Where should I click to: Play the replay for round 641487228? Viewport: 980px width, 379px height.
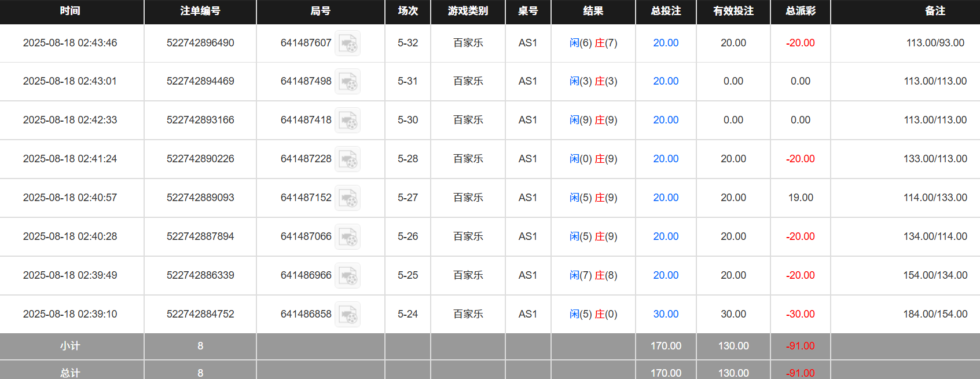click(x=348, y=159)
